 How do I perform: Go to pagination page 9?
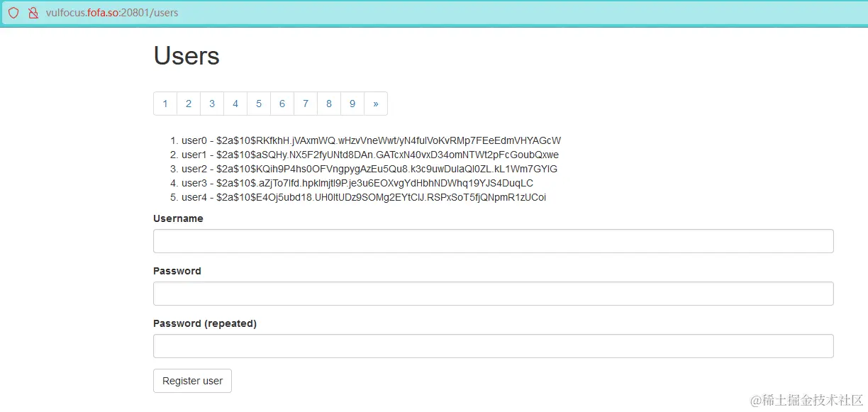tap(352, 104)
